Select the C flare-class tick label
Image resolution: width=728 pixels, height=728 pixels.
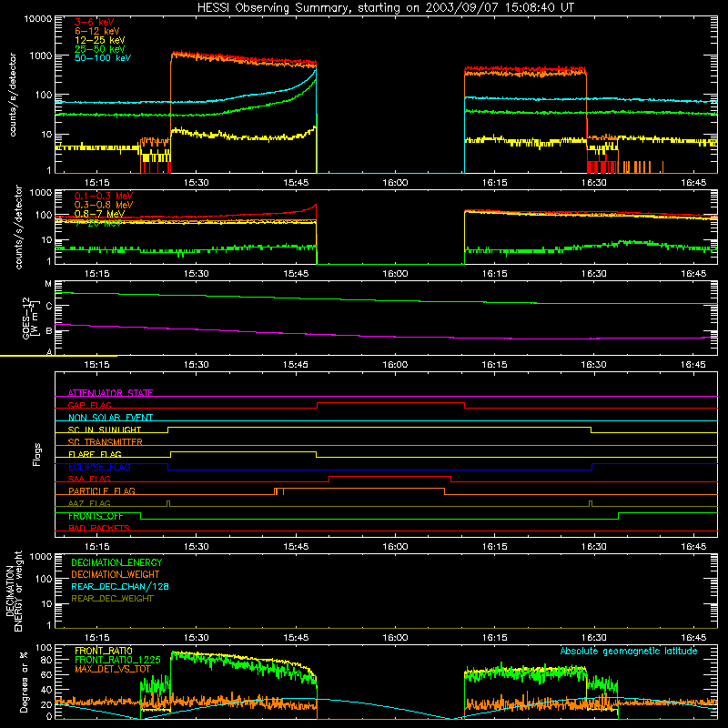coord(49,306)
